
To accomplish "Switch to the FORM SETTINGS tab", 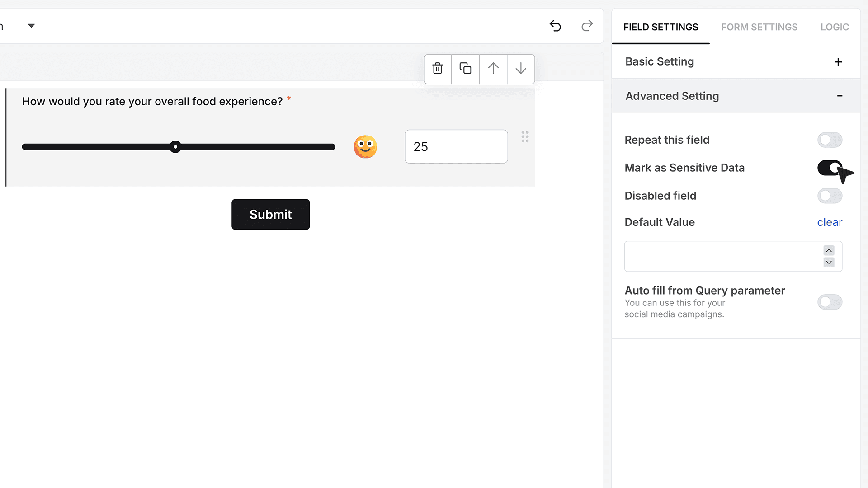I will (759, 27).
